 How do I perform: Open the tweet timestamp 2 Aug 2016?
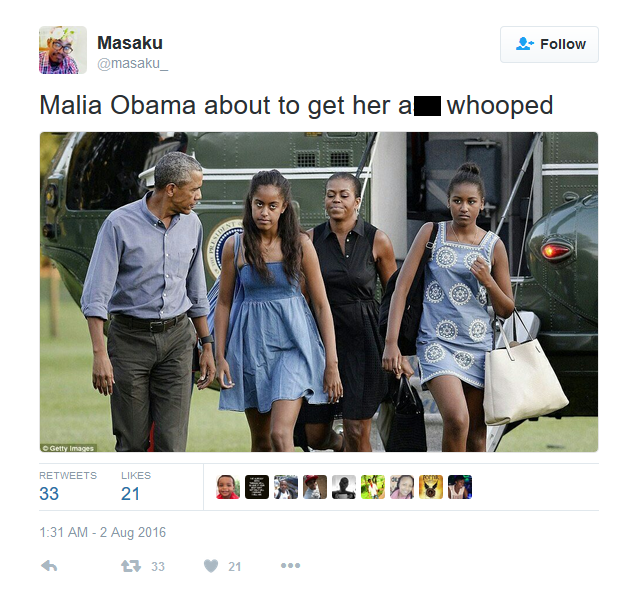[x=103, y=532]
